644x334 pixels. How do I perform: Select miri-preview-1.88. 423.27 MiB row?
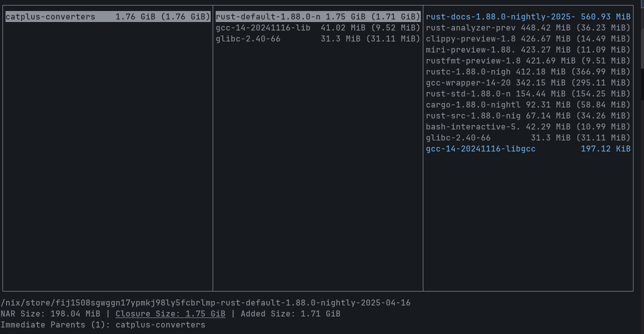click(528, 50)
